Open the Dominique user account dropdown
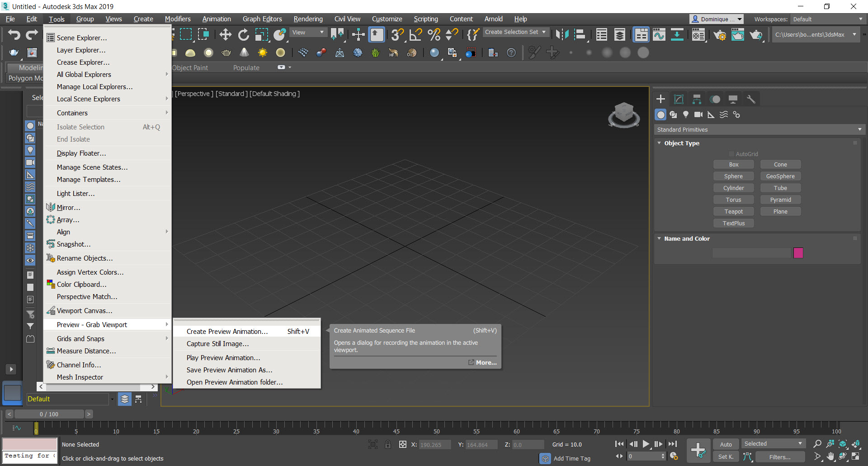The height and width of the screenshot is (466, 868). [717, 19]
